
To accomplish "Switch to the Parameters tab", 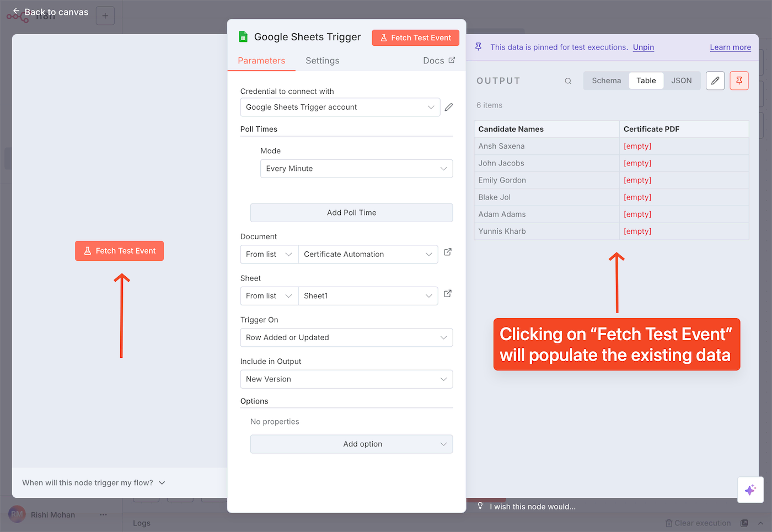I will [x=261, y=61].
